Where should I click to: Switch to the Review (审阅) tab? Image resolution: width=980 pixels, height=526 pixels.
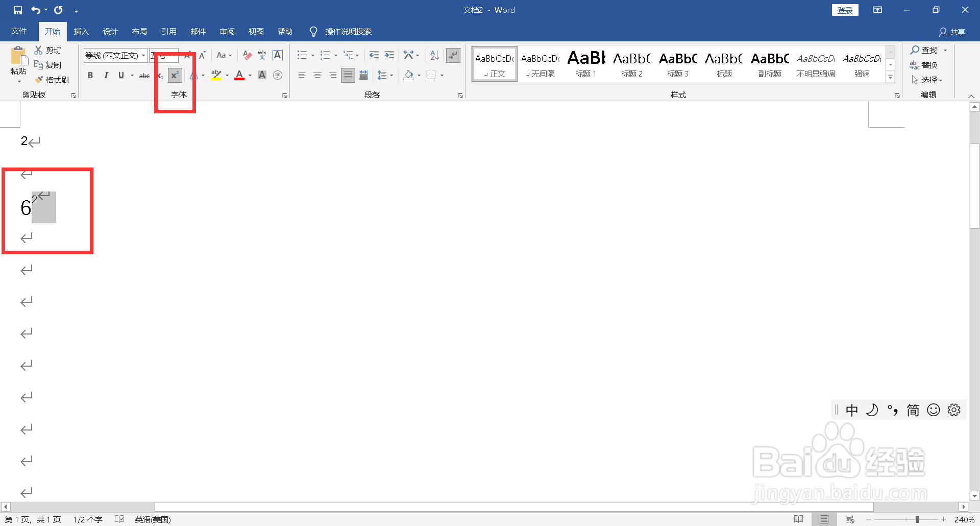pyautogui.click(x=227, y=31)
